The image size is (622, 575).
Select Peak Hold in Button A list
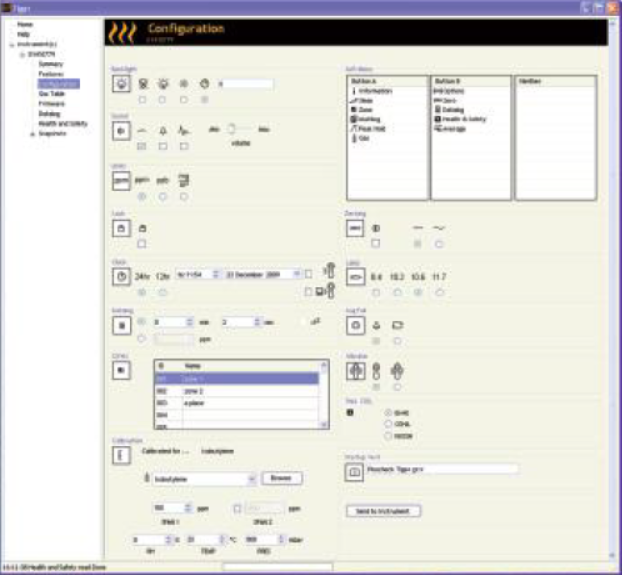[368, 128]
